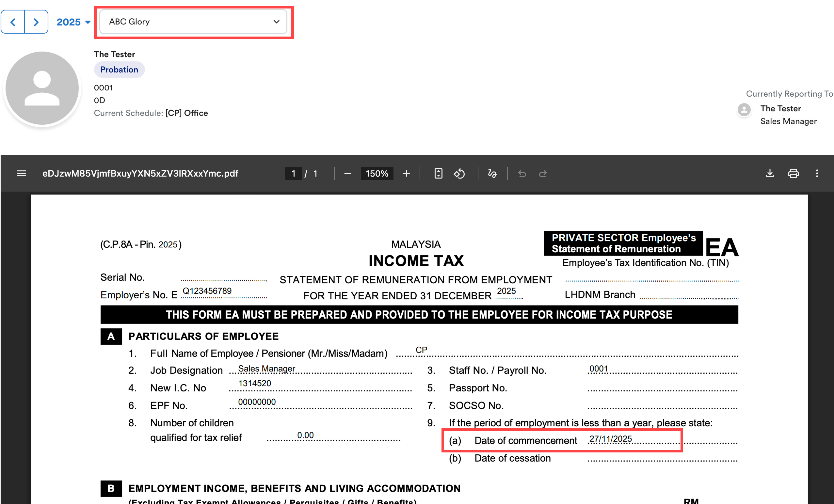Expand the ABC Glory company dropdown
This screenshot has width=834, height=504.
click(x=194, y=22)
